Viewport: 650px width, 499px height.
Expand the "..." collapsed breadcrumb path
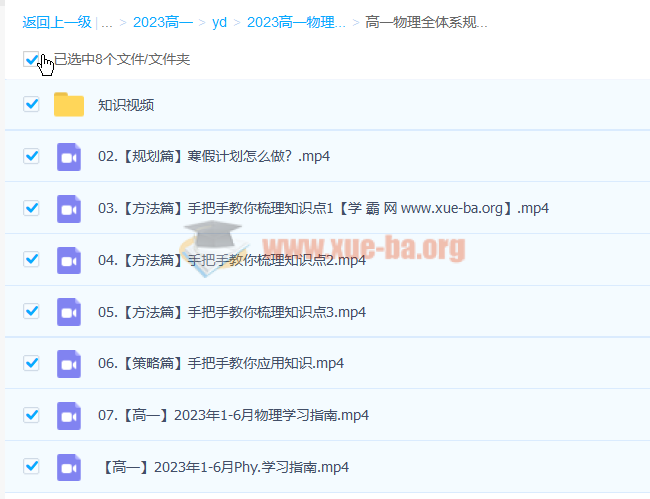(106, 21)
